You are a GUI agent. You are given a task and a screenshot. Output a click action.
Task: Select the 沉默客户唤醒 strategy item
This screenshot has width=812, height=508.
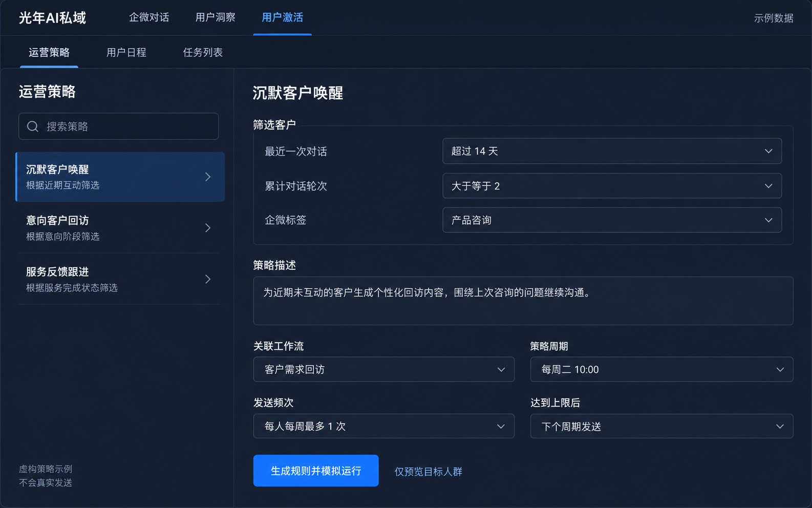(x=120, y=177)
